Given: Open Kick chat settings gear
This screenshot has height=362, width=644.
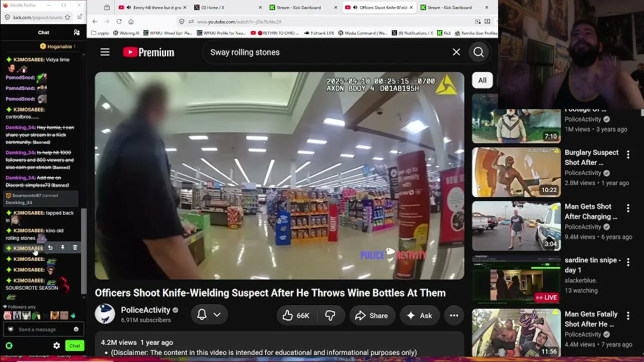Looking at the screenshot, I should [56, 346].
